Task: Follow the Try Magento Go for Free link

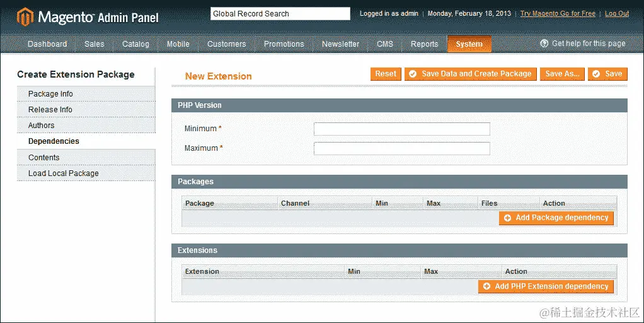Action: point(558,13)
